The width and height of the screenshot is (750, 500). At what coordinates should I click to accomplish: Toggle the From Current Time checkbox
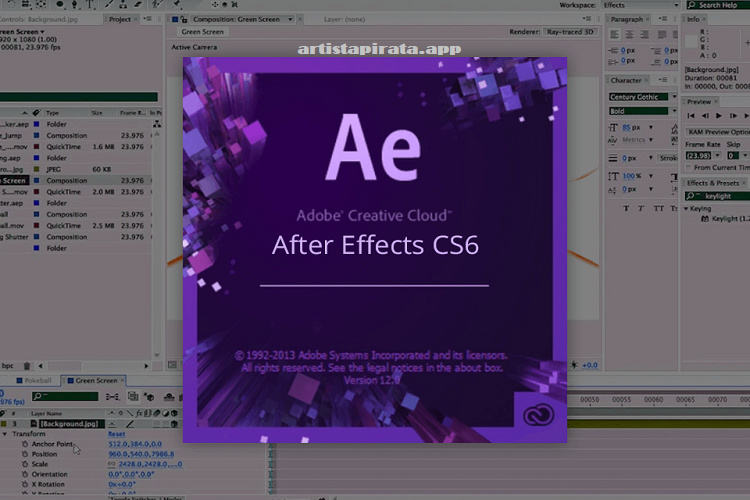[689, 167]
